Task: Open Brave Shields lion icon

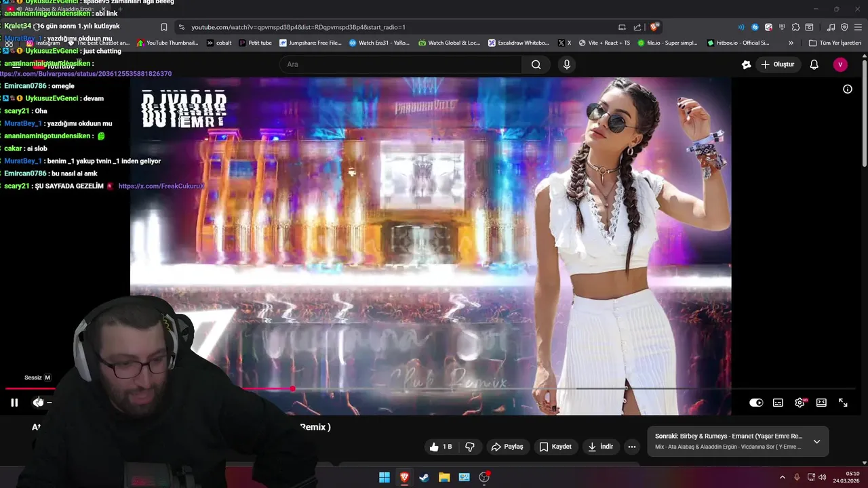Action: point(654,27)
